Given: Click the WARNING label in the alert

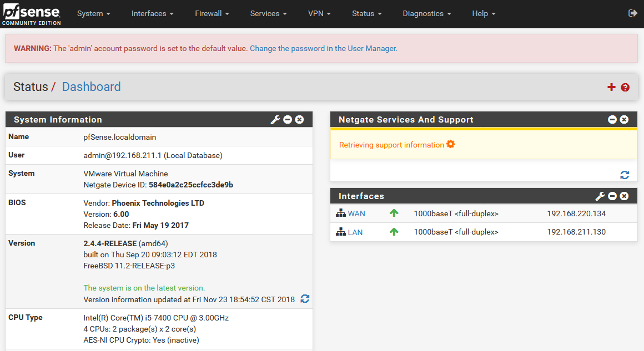Looking at the screenshot, I should point(32,48).
